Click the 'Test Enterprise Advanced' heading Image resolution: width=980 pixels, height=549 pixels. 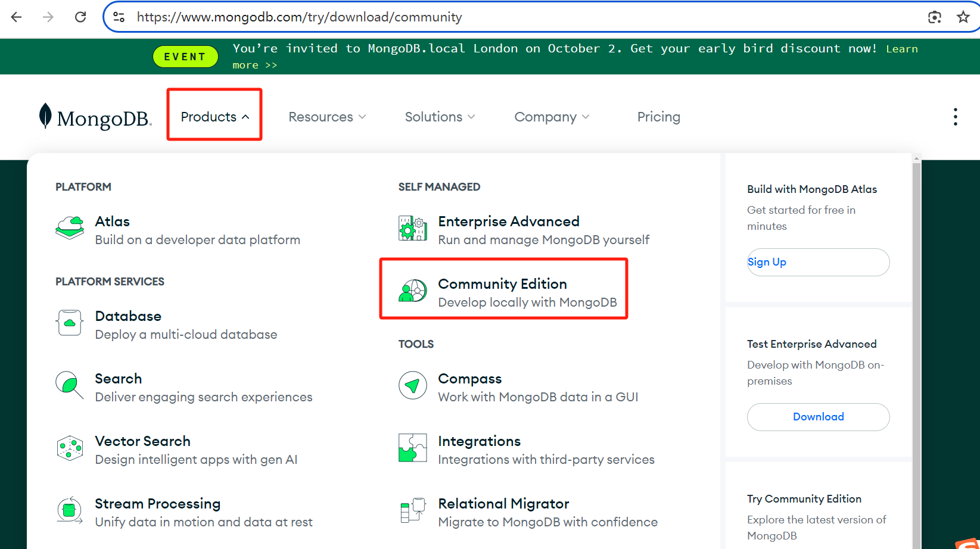pyautogui.click(x=812, y=344)
